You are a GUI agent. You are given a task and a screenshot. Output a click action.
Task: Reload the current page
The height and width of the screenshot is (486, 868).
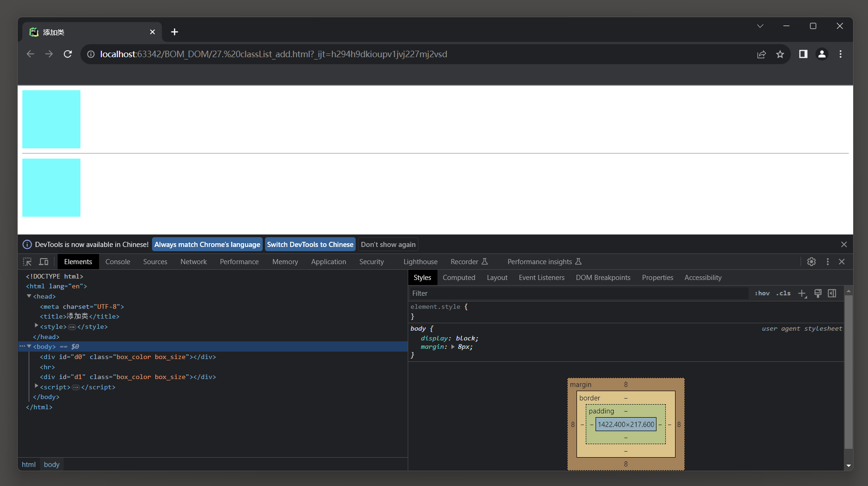[68, 54]
